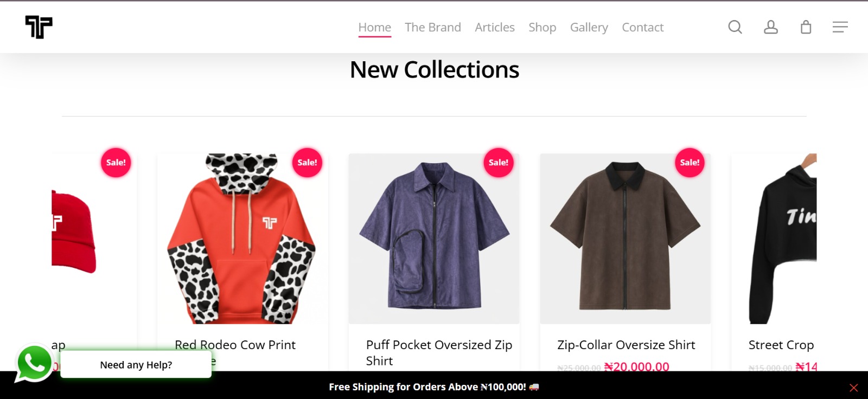Expand the hamburger side menu
This screenshot has height=399, width=868.
840,27
